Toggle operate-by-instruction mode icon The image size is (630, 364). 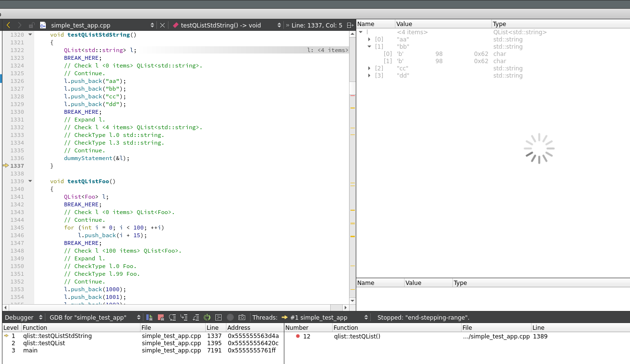pyautogui.click(x=219, y=317)
